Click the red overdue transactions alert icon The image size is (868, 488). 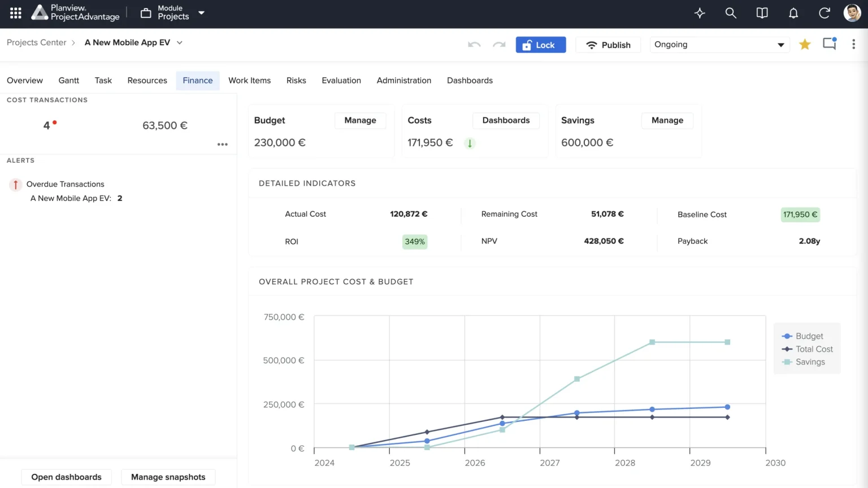point(16,184)
